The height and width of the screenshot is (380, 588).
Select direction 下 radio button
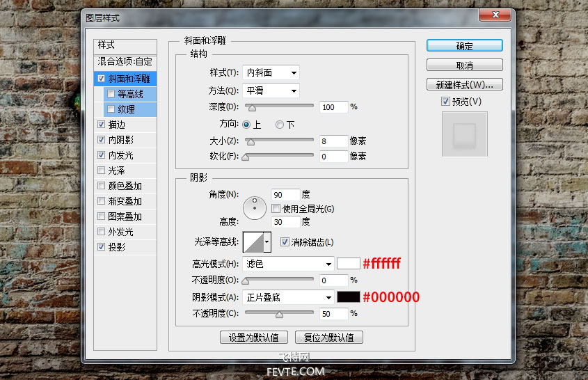tap(279, 125)
